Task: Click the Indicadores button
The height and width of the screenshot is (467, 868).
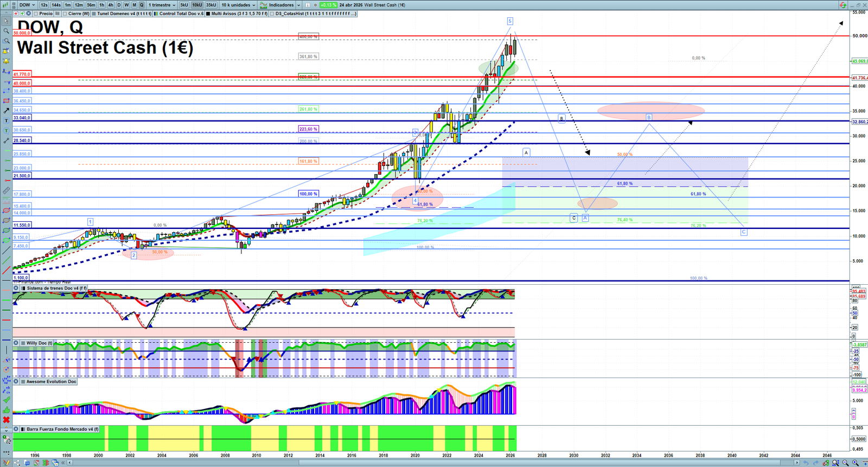Action: pyautogui.click(x=280, y=5)
